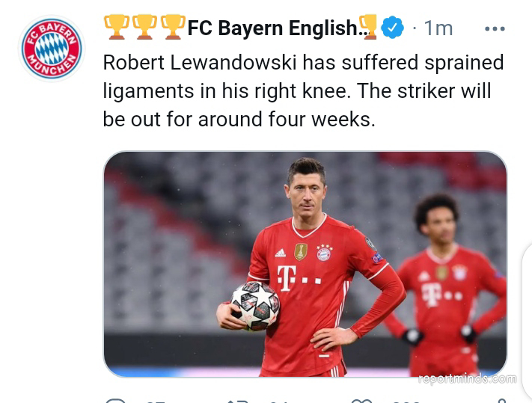Viewport: 532px width, 403px height.
Task: Open the Lewandowski injury tweet text
Action: click(303, 90)
